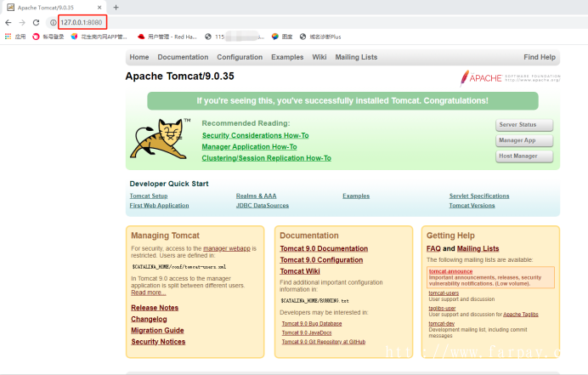Click the Tomcat cat logo image

pos(157,139)
